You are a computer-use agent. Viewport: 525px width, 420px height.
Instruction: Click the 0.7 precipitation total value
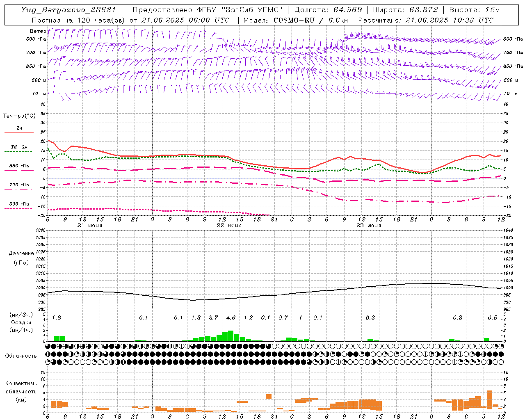(283, 317)
